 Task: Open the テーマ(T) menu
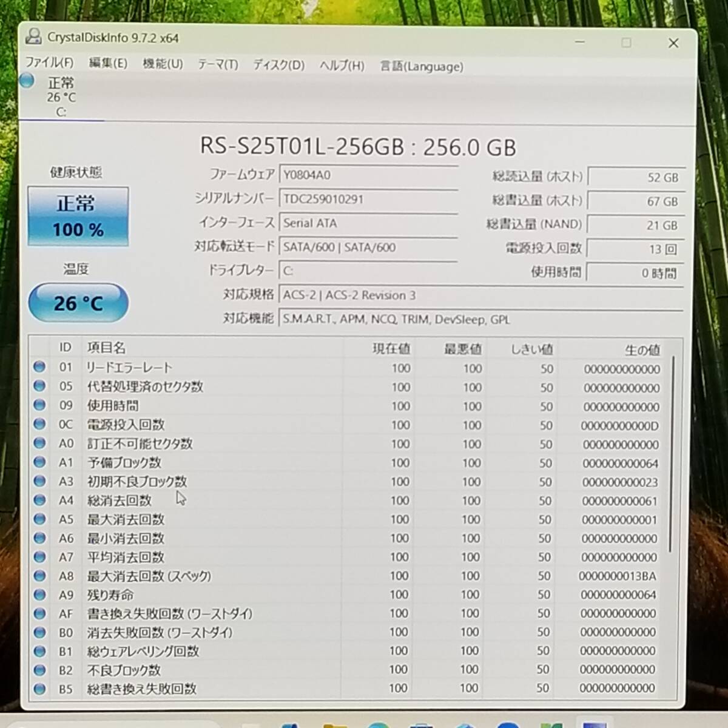(218, 64)
